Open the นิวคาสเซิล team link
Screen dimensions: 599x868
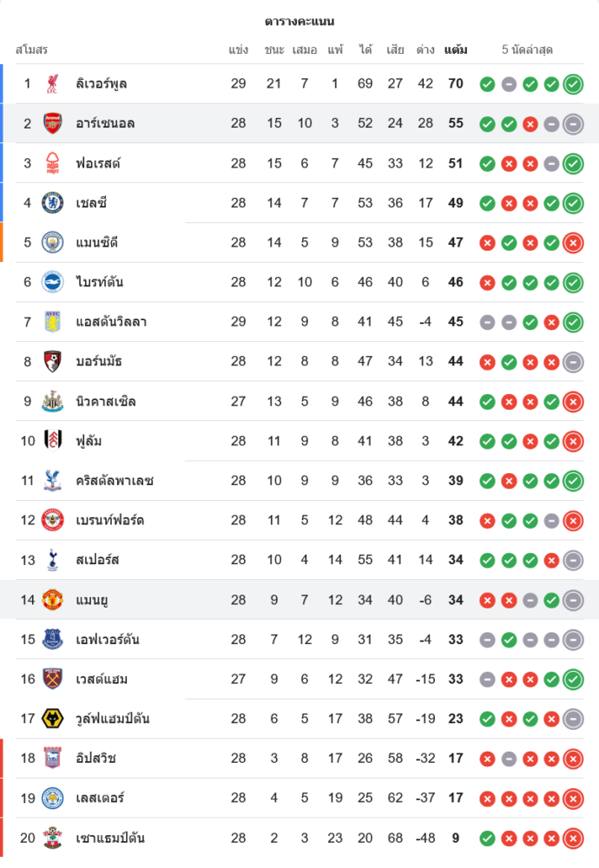pyautogui.click(x=106, y=402)
